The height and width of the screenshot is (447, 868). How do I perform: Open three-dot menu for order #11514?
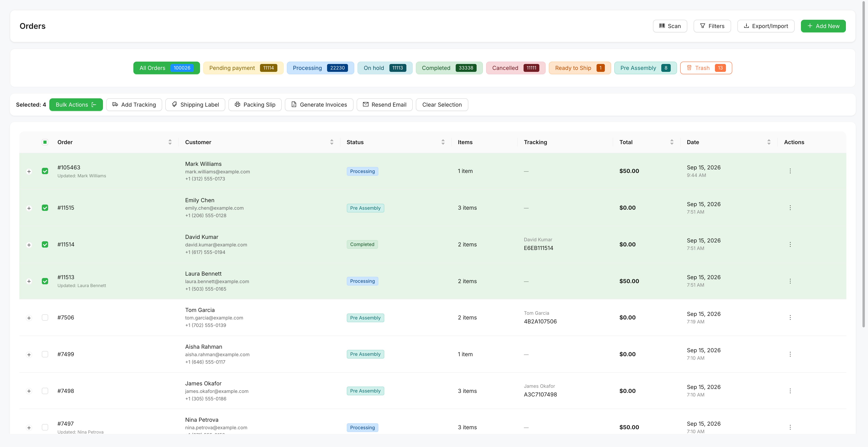click(790, 244)
